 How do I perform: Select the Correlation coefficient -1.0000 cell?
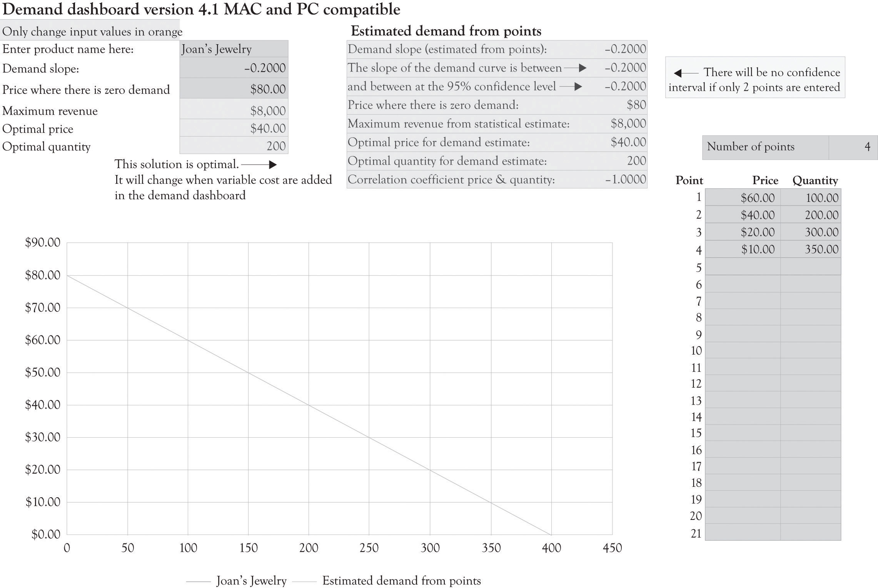[497, 180]
